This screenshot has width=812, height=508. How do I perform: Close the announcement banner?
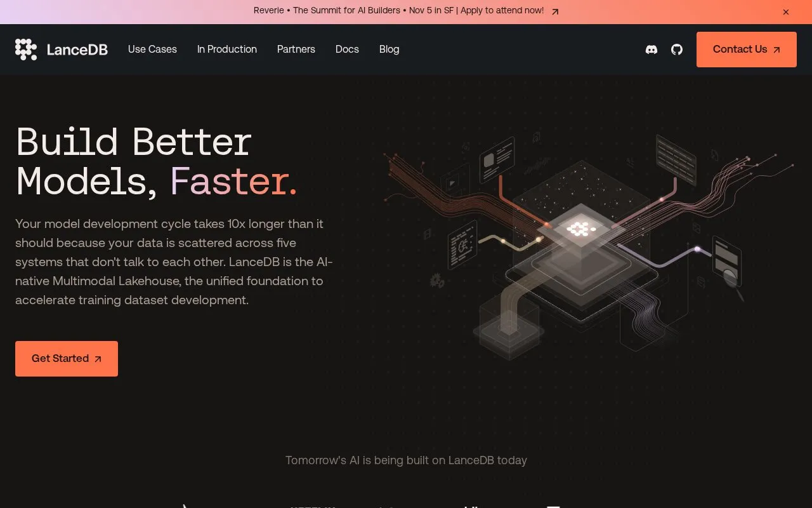(x=786, y=12)
